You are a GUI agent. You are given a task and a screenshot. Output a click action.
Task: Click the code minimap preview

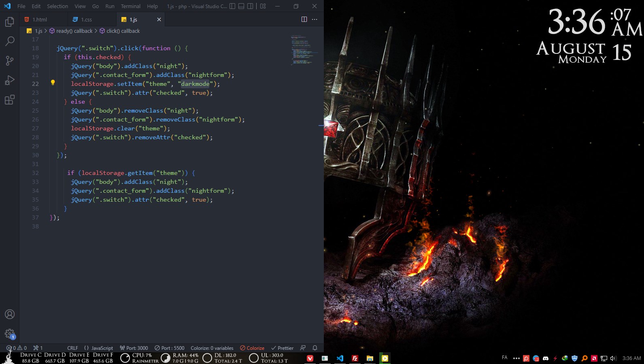[x=304, y=50]
